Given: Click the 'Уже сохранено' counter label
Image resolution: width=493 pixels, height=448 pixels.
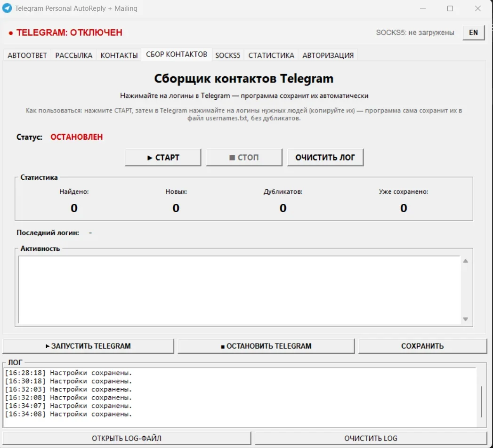Looking at the screenshot, I should click(x=404, y=192).
